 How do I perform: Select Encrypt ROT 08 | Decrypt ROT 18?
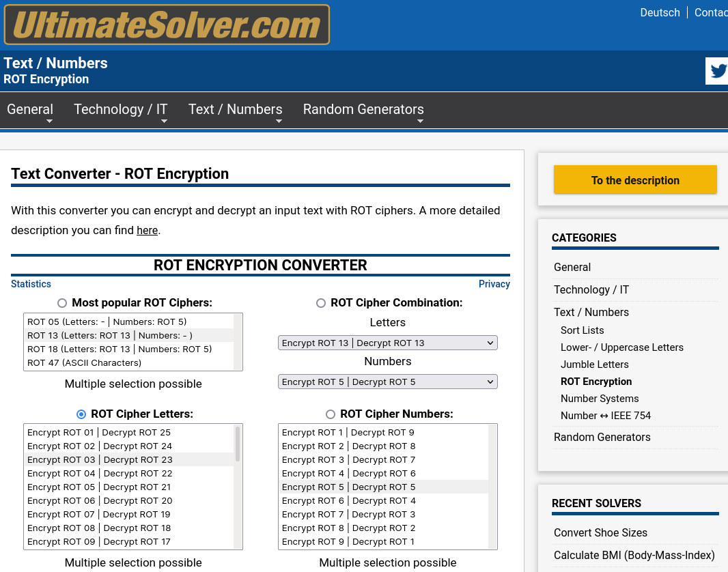click(128, 528)
